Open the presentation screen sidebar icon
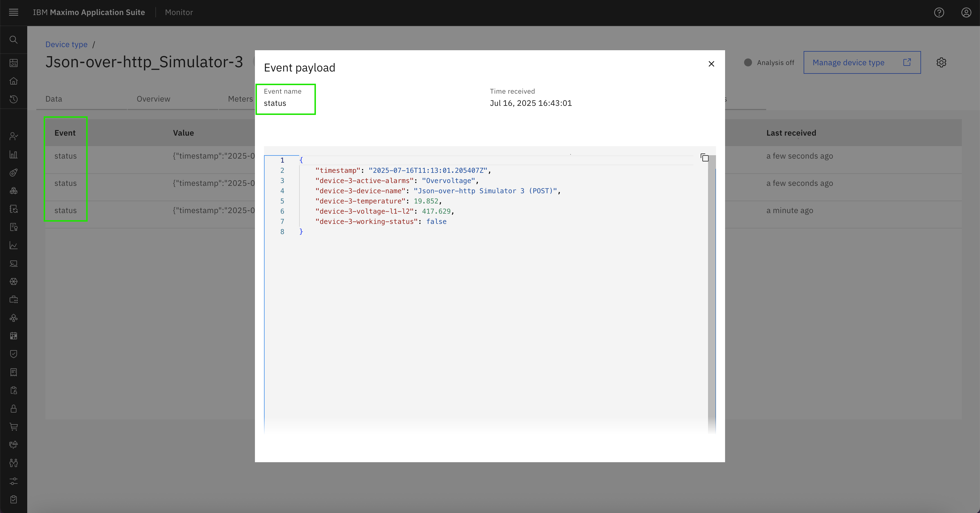 pyautogui.click(x=14, y=263)
